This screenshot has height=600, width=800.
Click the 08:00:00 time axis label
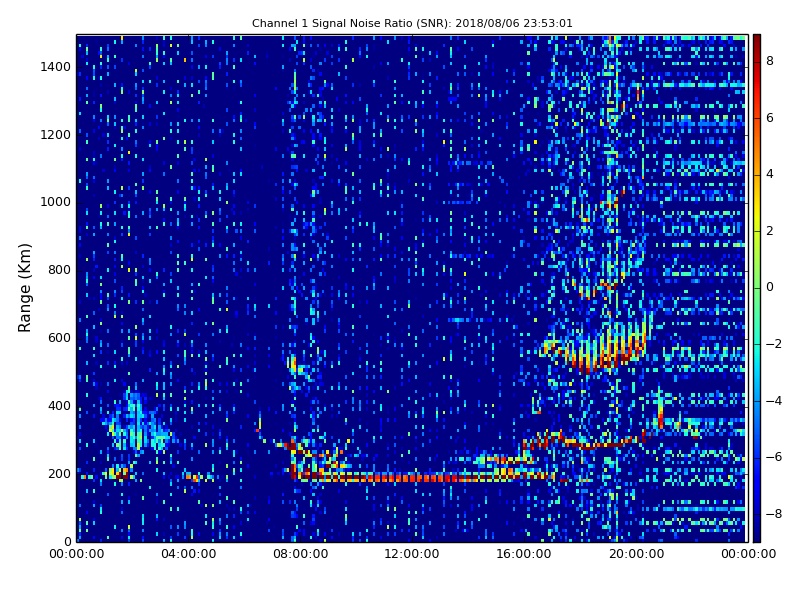301,554
